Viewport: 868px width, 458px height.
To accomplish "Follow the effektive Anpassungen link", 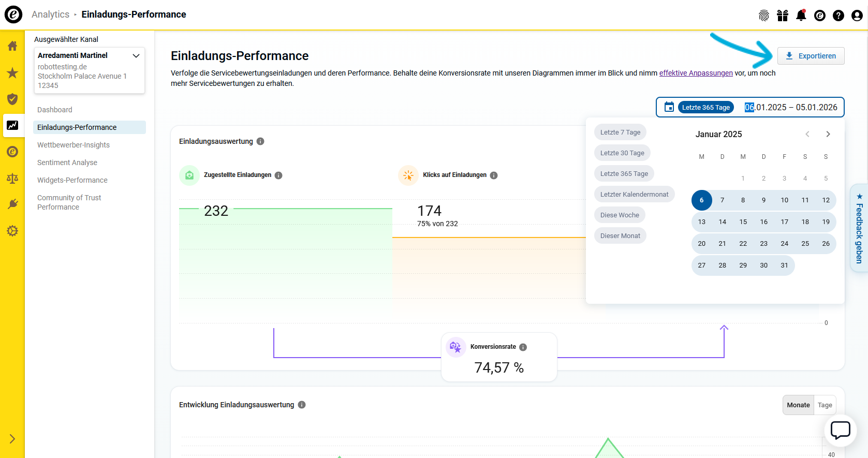I will click(696, 73).
